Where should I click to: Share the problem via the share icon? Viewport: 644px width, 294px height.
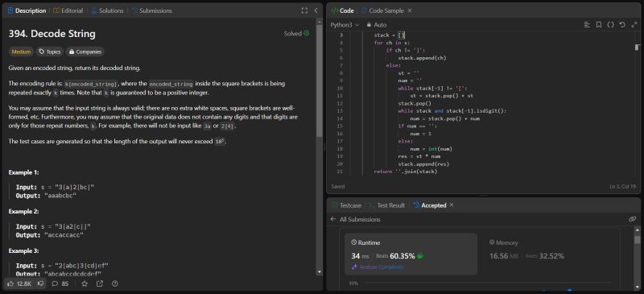(100, 284)
